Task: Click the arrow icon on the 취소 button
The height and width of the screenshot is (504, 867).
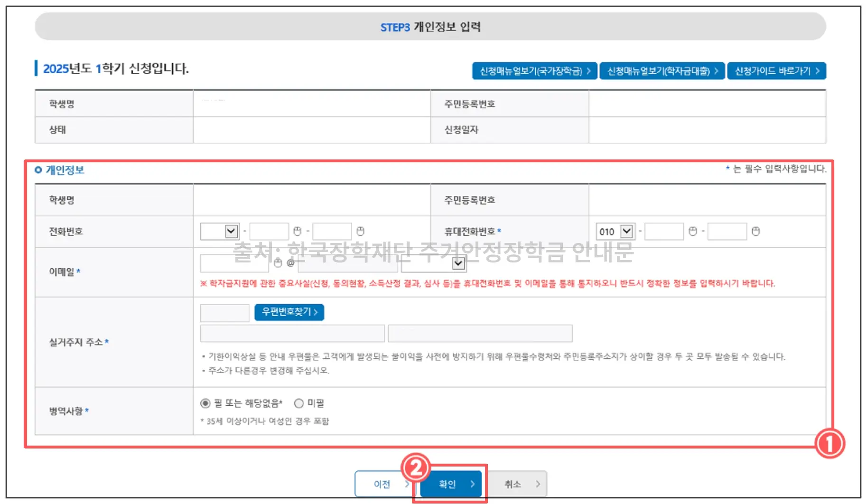Action: 538,484
